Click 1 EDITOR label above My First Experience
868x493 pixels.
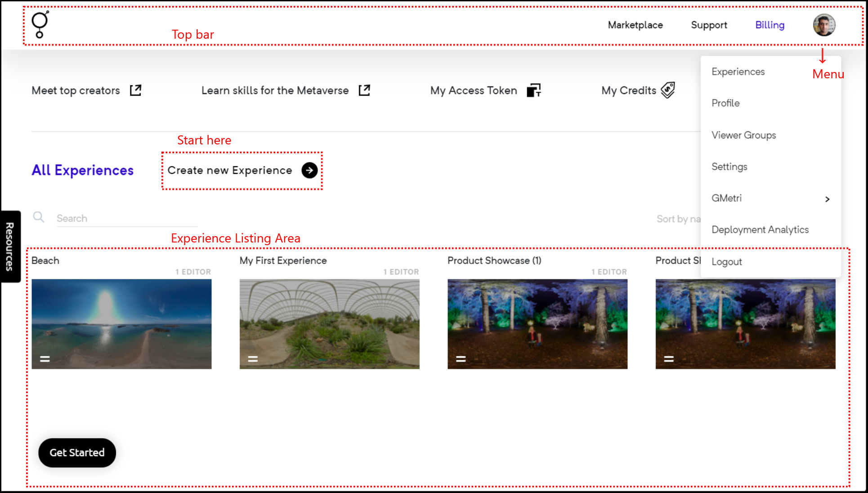(401, 272)
